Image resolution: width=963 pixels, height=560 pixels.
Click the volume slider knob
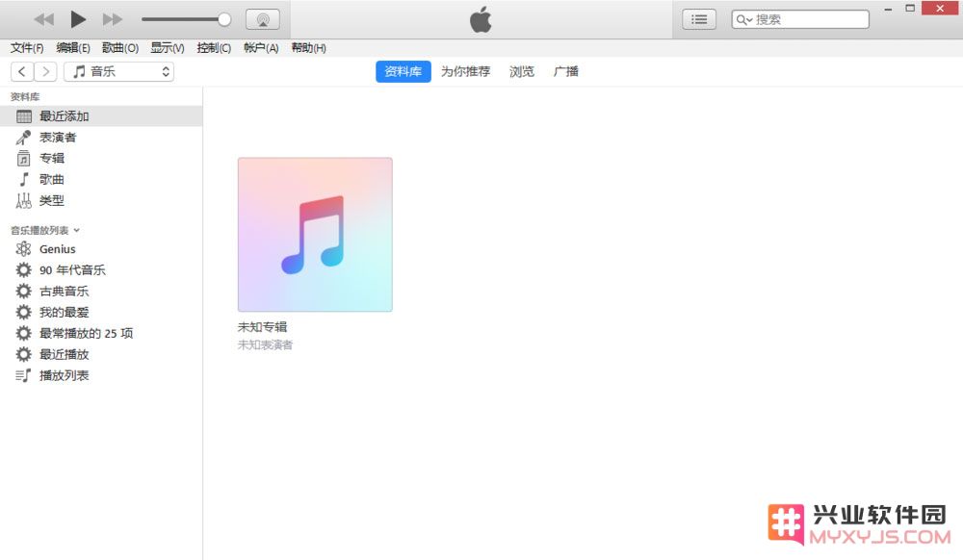tap(224, 19)
